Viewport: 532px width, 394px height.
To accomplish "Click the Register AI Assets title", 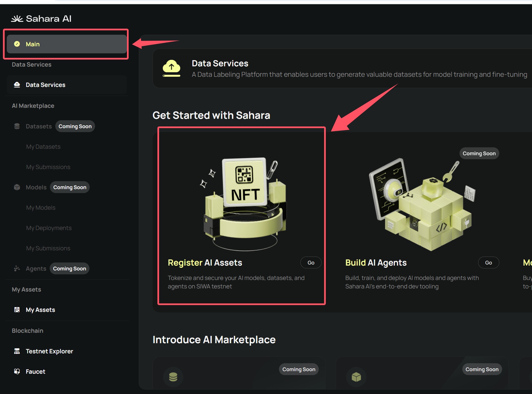I will 205,262.
